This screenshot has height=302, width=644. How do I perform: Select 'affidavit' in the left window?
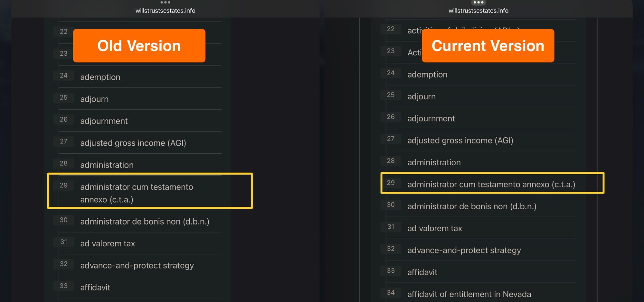[95, 288]
